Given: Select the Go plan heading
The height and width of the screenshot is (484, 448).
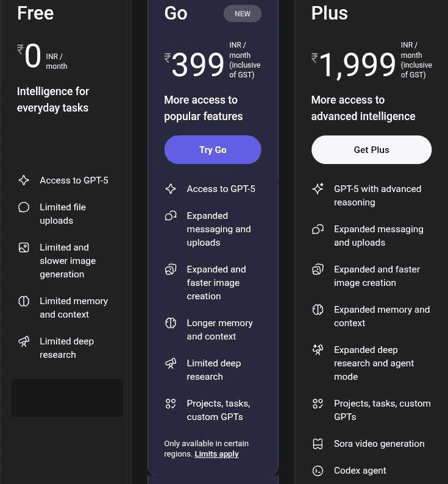Looking at the screenshot, I should [176, 13].
